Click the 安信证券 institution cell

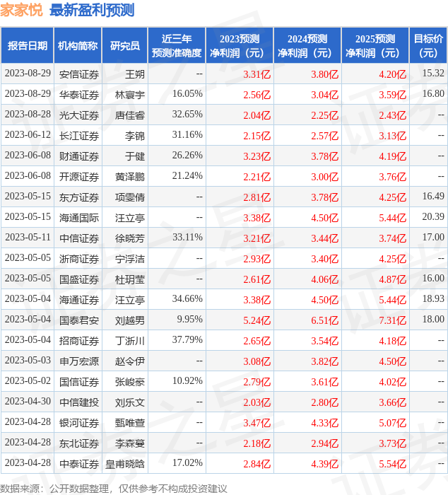click(x=79, y=74)
